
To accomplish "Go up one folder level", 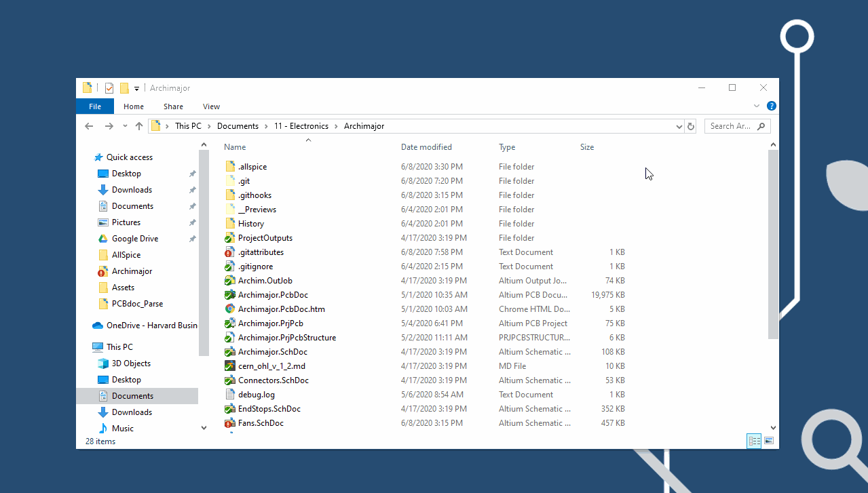I will tap(139, 126).
